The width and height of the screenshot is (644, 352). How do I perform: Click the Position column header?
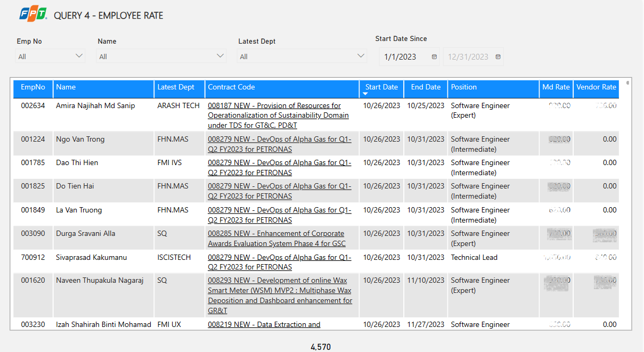pos(463,87)
